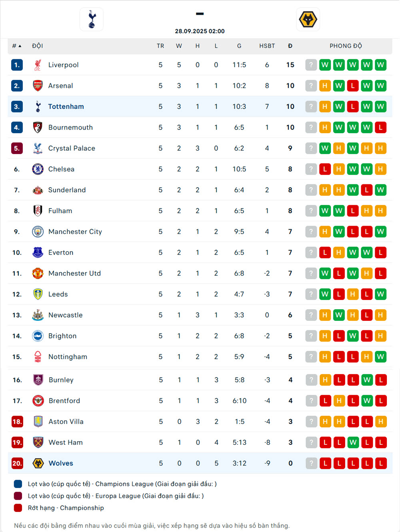Click the Manchester City logo
The width and height of the screenshot is (400, 532).
coord(38,232)
